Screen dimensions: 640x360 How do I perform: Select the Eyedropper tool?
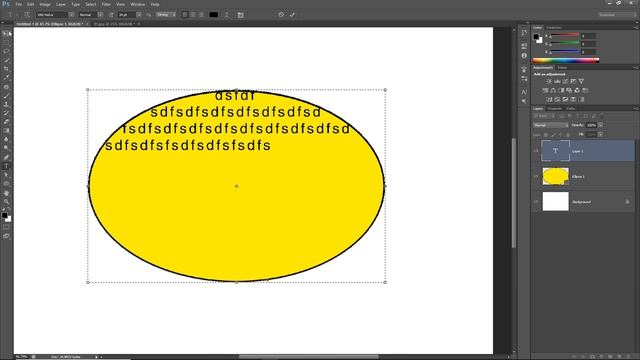coord(6,78)
